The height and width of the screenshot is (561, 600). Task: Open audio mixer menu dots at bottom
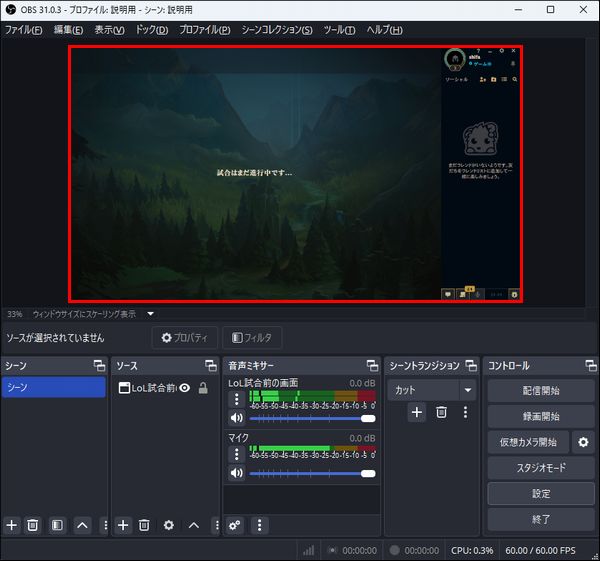pyautogui.click(x=259, y=525)
